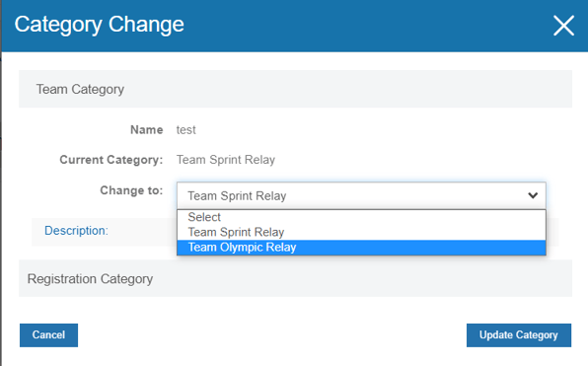Click the Current Category label
This screenshot has width=588, height=366.
pyautogui.click(x=111, y=160)
